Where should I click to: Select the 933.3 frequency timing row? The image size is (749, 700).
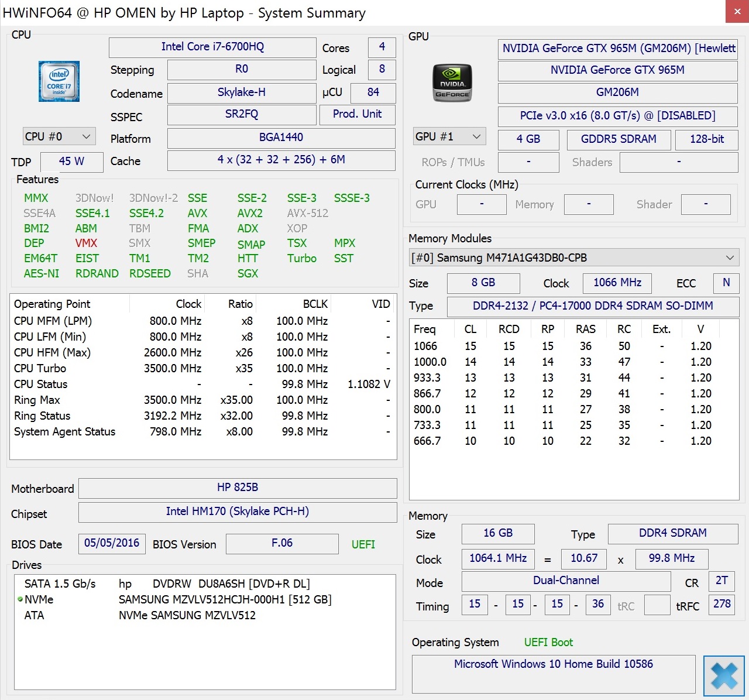pyautogui.click(x=574, y=378)
